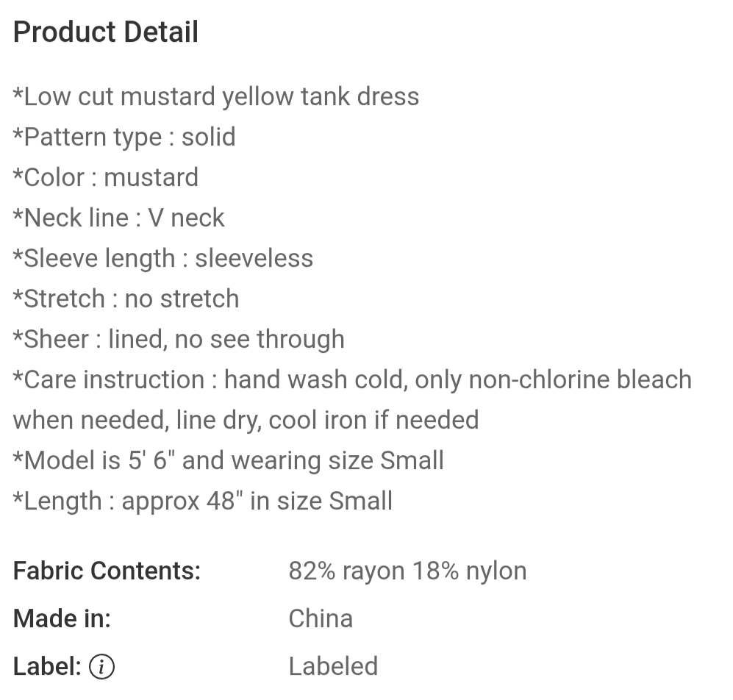This screenshot has width=733, height=700.
Task: Click the Fabric Contents label
Action: [107, 571]
